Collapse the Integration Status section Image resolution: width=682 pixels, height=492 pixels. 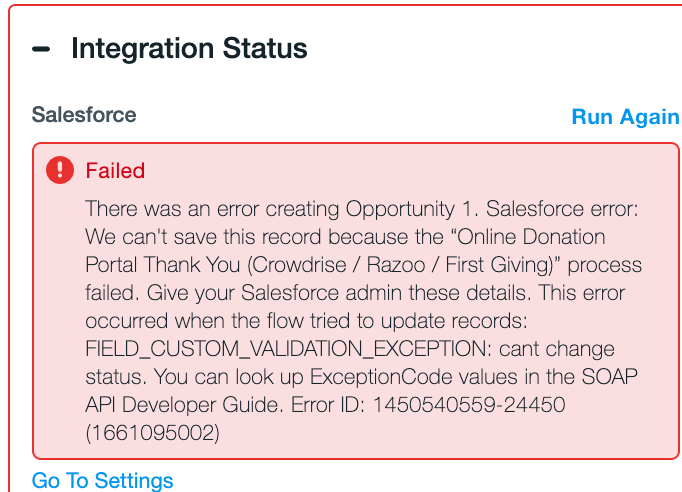coord(41,49)
